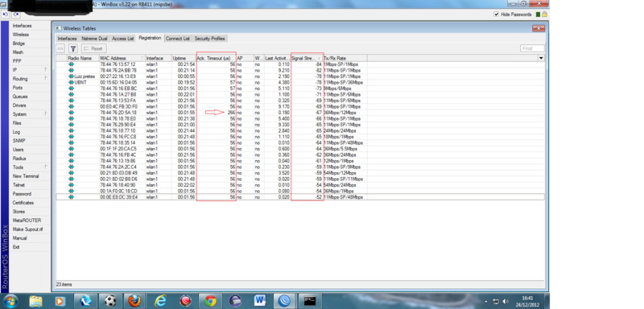Click the undo arrow icon

6,14
